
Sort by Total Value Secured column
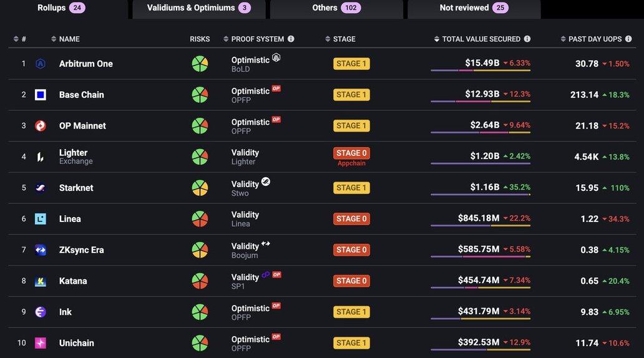coord(481,39)
